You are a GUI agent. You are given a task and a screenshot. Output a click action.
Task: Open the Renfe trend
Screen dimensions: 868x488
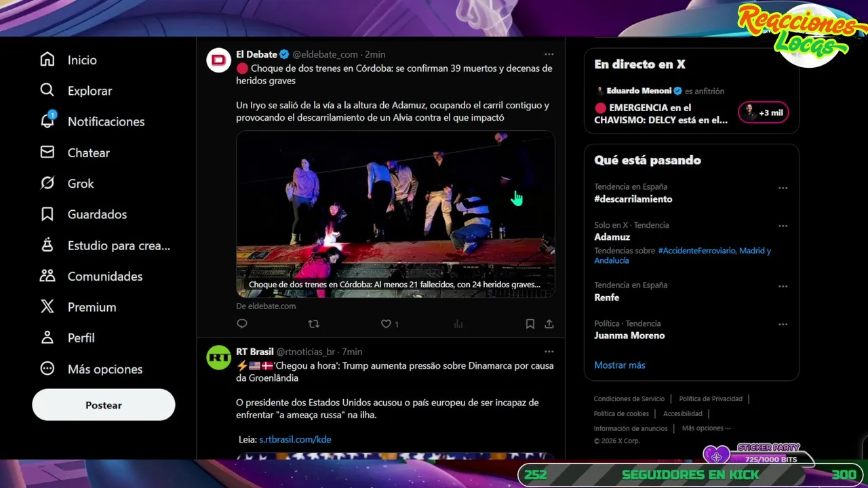point(607,297)
